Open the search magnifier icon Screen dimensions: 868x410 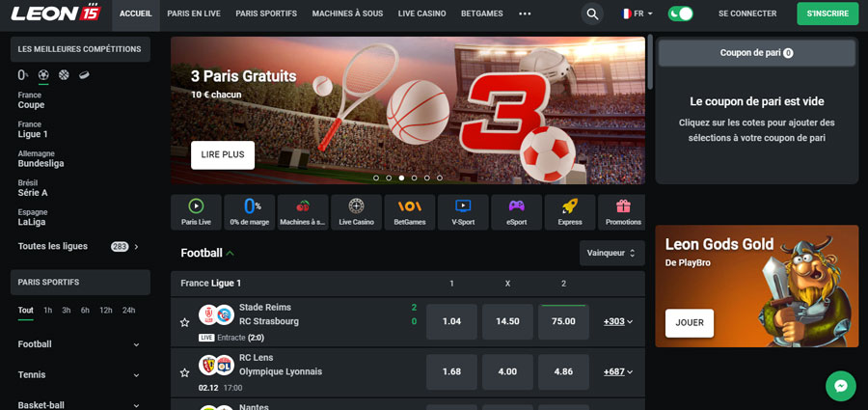(592, 14)
